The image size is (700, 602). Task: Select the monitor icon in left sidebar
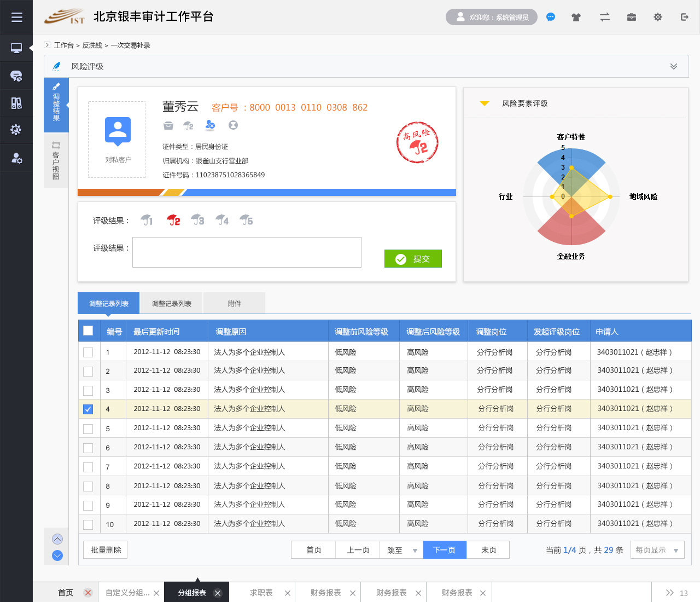pyautogui.click(x=16, y=48)
